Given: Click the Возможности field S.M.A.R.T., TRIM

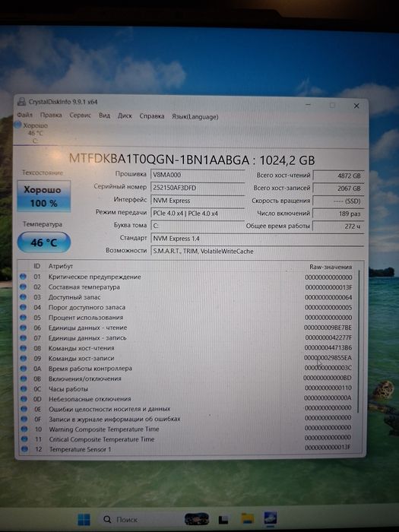Looking at the screenshot, I should (257, 251).
